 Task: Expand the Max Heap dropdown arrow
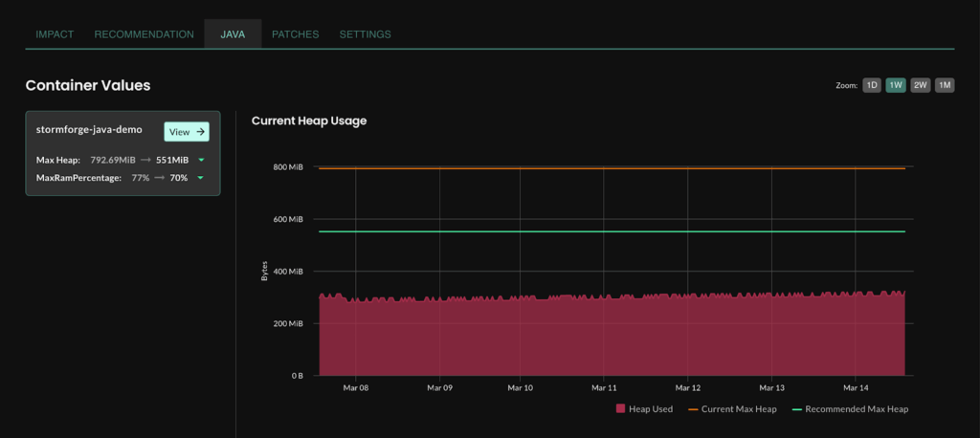pos(202,160)
